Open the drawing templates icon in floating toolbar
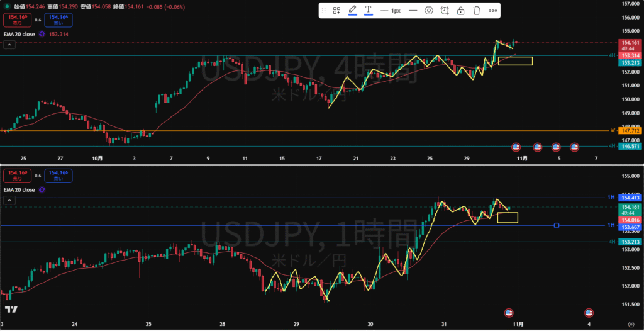 pos(336,11)
